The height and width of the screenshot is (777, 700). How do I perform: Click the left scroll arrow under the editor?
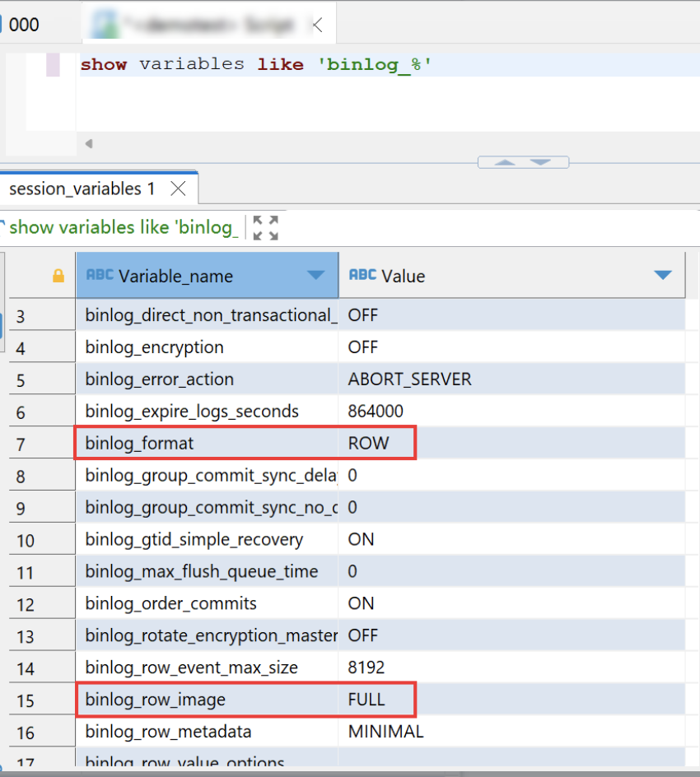click(88, 142)
